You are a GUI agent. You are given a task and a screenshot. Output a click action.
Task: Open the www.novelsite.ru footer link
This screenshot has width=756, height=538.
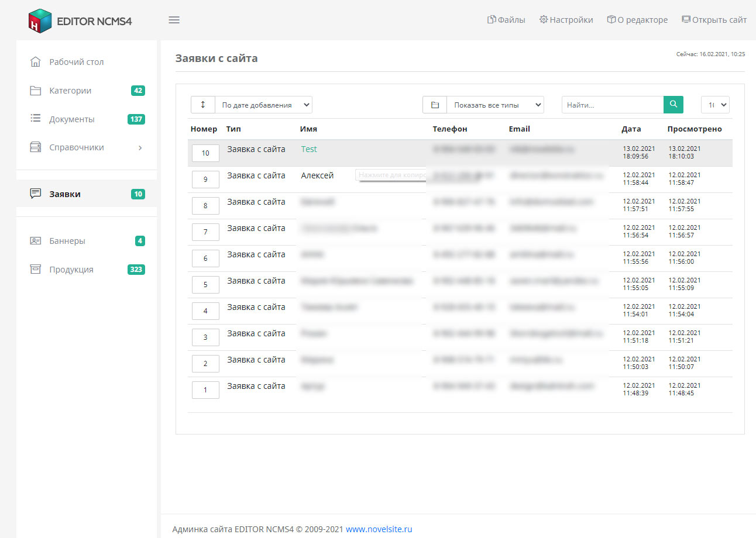pyautogui.click(x=379, y=529)
